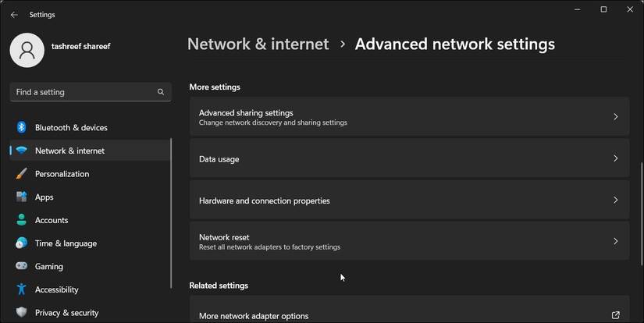Viewport: 644px width, 323px height.
Task: Click the Apps sidebar icon
Action: pos(22,197)
